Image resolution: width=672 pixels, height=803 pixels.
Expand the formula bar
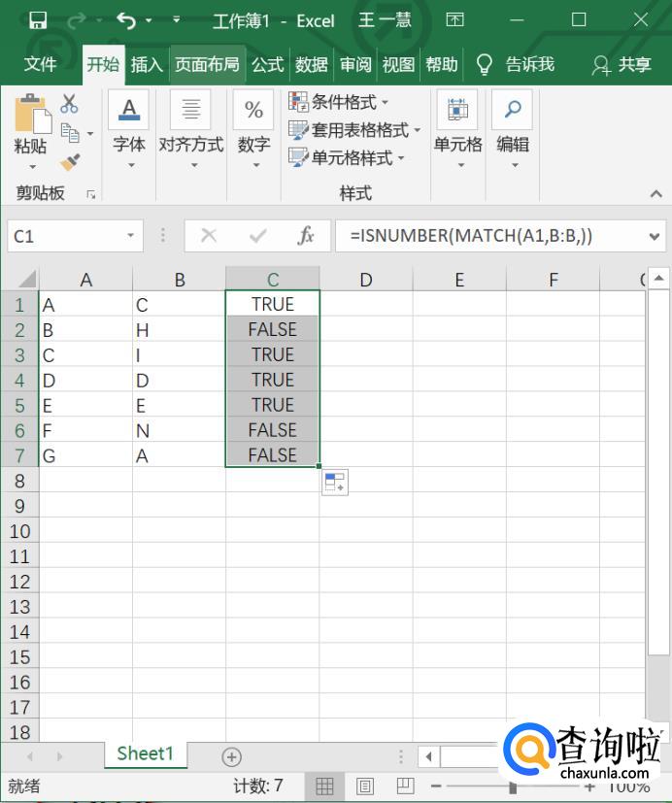[655, 237]
